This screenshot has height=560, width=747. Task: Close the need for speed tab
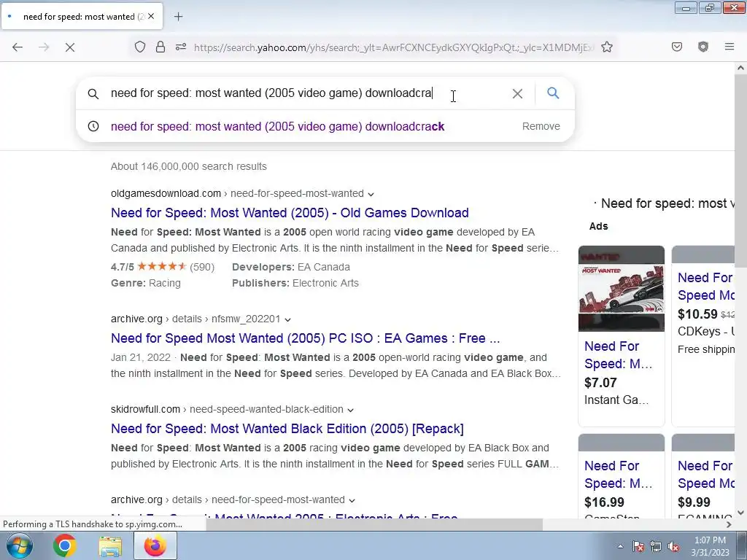click(x=150, y=16)
